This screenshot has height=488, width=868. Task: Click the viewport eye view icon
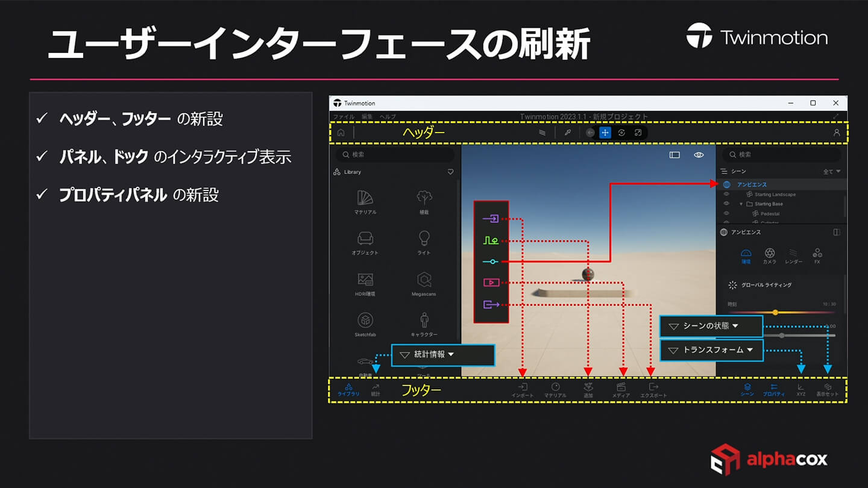(x=699, y=155)
